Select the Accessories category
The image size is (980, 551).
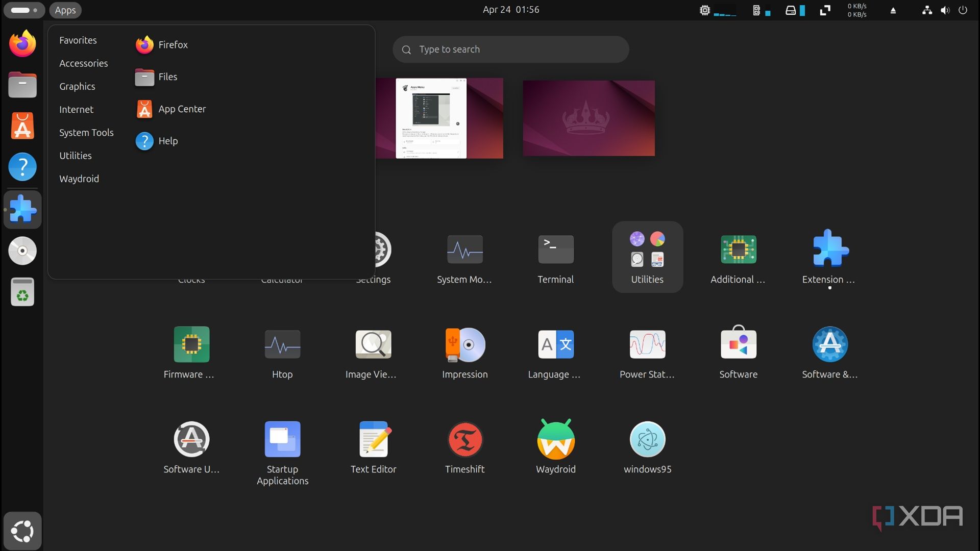83,63
